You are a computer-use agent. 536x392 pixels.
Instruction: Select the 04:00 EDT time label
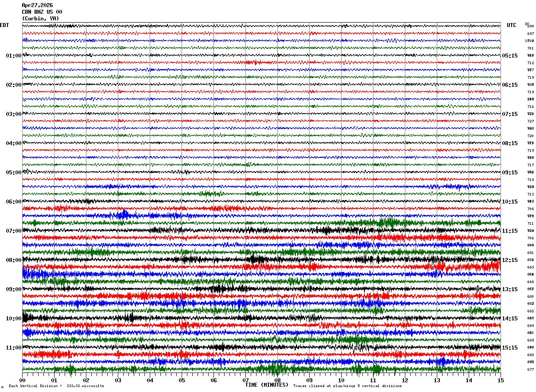coord(14,143)
